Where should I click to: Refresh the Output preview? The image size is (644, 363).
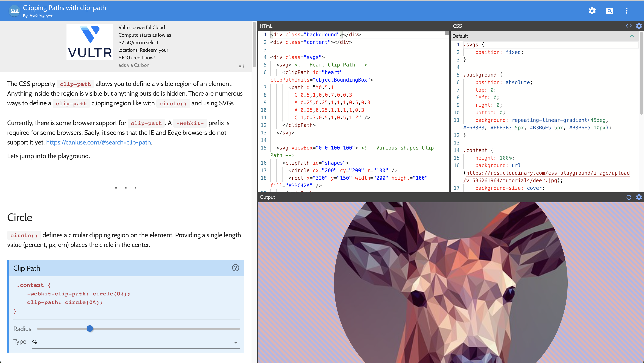[x=629, y=197]
